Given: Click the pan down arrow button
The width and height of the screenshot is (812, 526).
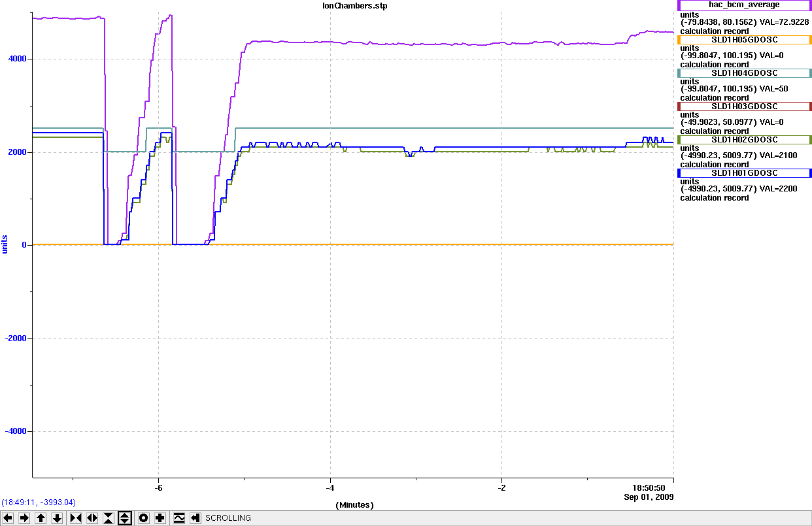Looking at the screenshot, I should (x=58, y=518).
